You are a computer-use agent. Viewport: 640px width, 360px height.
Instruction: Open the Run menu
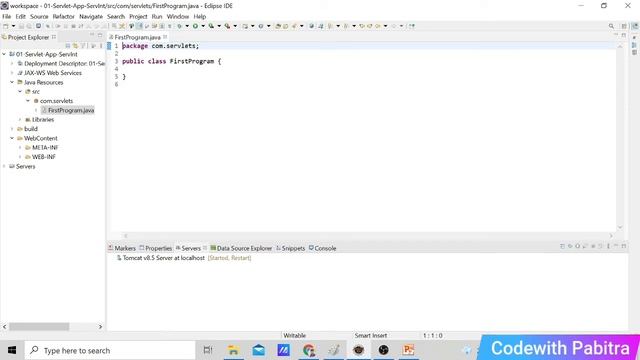157,16
